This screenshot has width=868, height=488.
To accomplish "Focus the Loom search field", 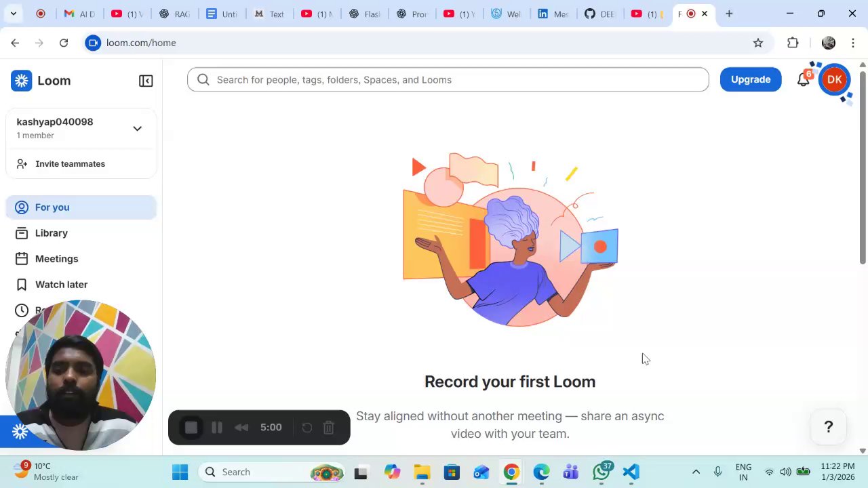I will 448,79.
